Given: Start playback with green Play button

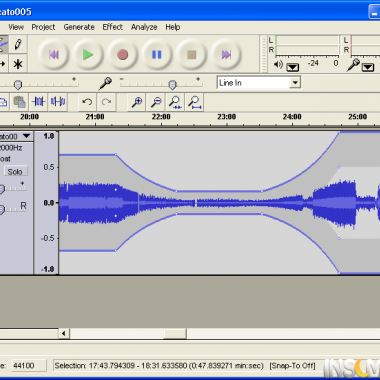Looking at the screenshot, I should click(88, 54).
